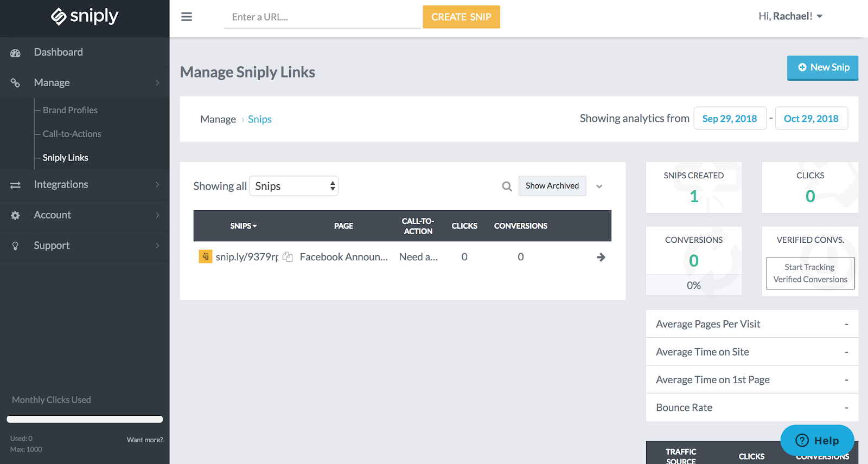Click the snip favicon thumbnail
This screenshot has width=868, height=464.
click(206, 256)
